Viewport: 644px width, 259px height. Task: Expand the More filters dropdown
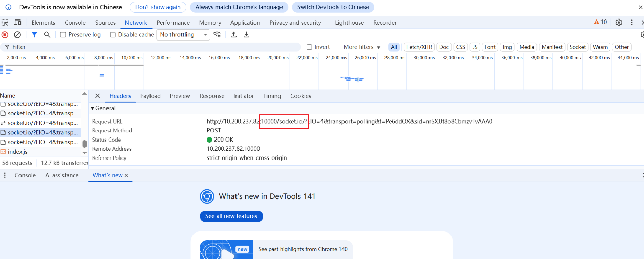(361, 47)
